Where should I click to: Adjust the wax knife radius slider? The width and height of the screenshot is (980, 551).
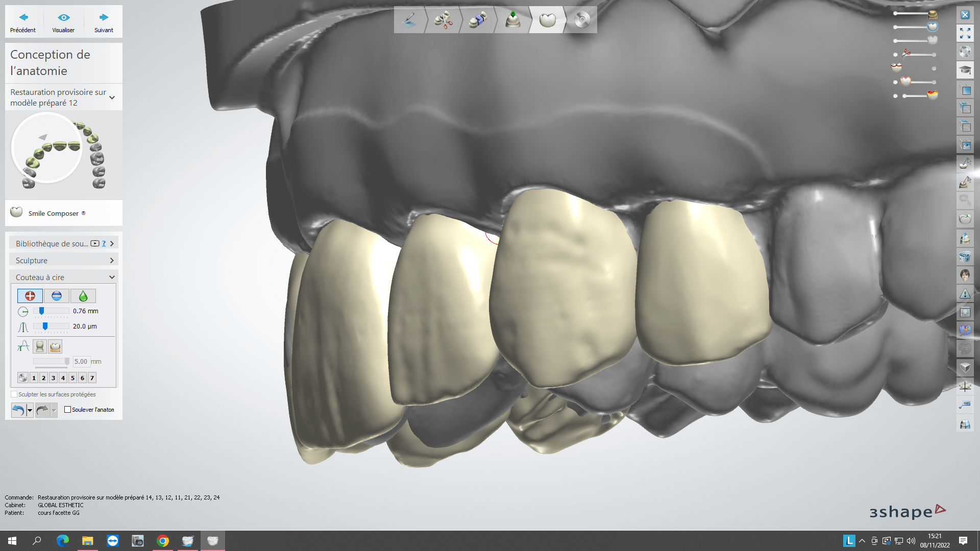(x=42, y=311)
